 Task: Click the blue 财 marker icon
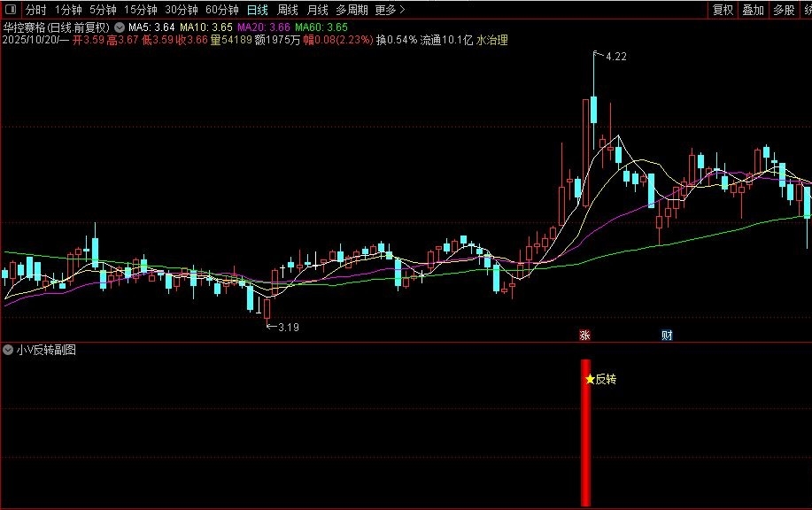click(667, 335)
